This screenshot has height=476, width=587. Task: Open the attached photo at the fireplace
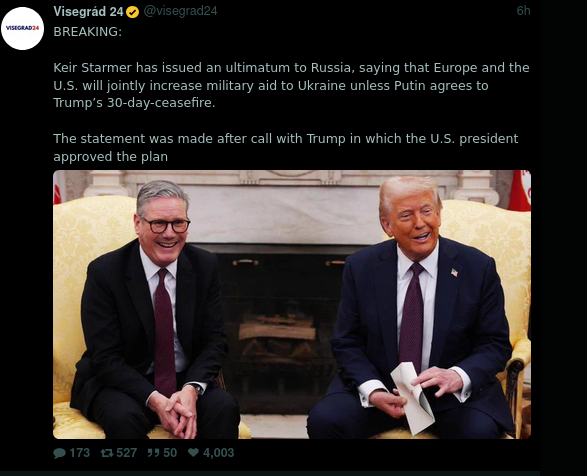click(x=292, y=304)
